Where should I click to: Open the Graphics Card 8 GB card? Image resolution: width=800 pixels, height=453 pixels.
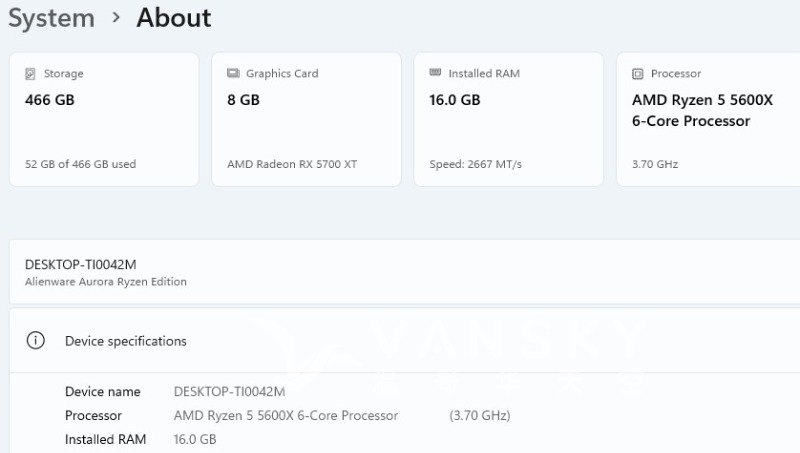pos(306,119)
